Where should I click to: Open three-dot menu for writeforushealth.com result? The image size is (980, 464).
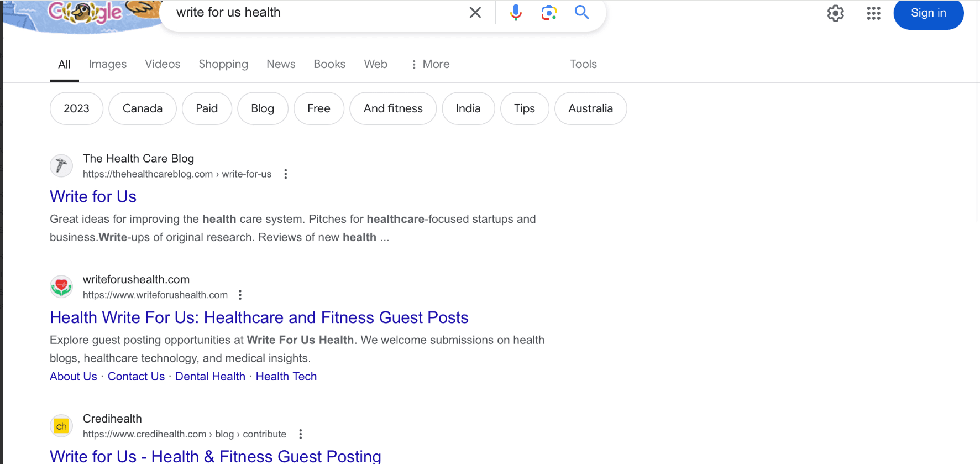[x=240, y=295]
